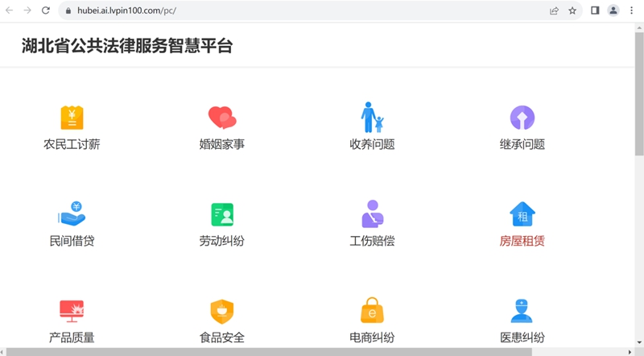This screenshot has height=356, width=644.
Task: Open Chrome three-dot menu
Action: 632,10
